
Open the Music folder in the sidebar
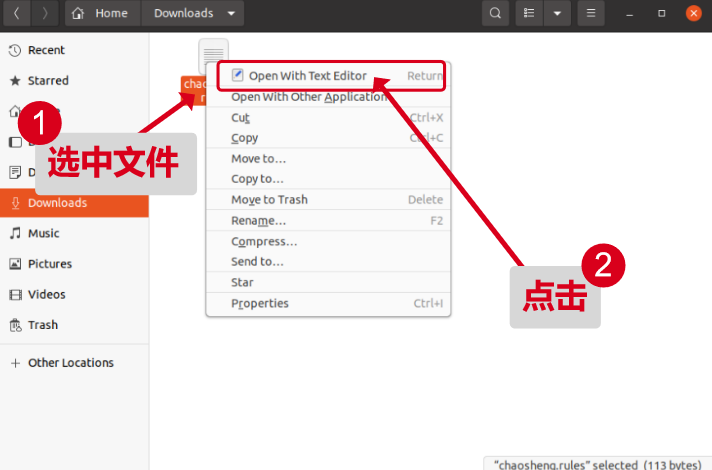(x=43, y=233)
